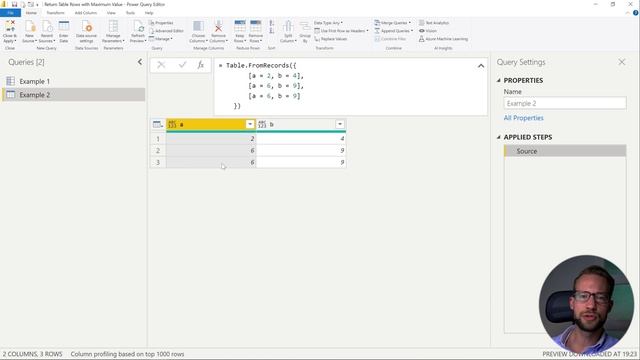Open the Append Queries dropdown
Screen dimensions: 640x360
(393, 31)
